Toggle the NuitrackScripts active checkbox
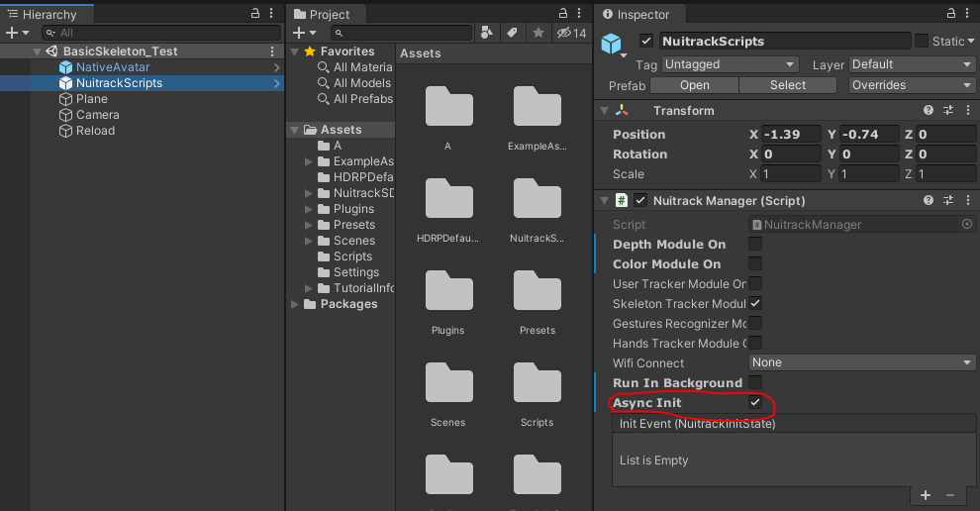 (x=646, y=41)
